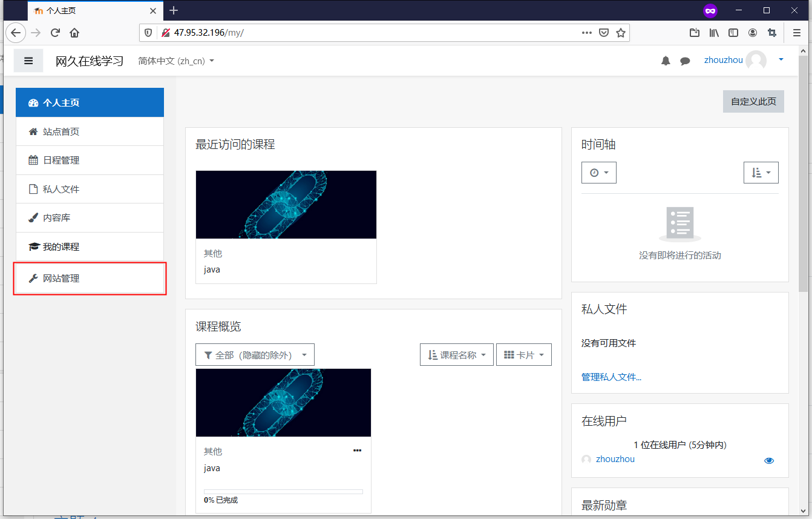The width and height of the screenshot is (812, 519).
Task: Open 全部（隐藏的除外）course filter dropdown
Action: coord(255,355)
